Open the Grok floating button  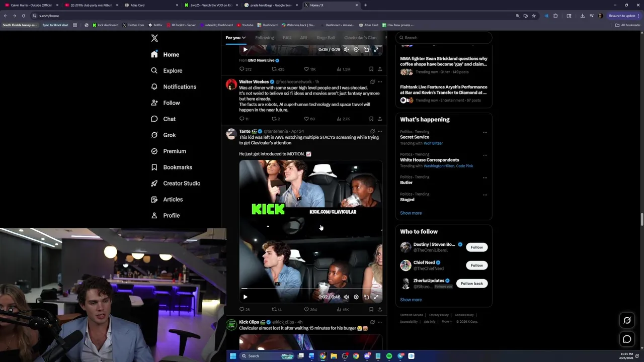point(627,320)
